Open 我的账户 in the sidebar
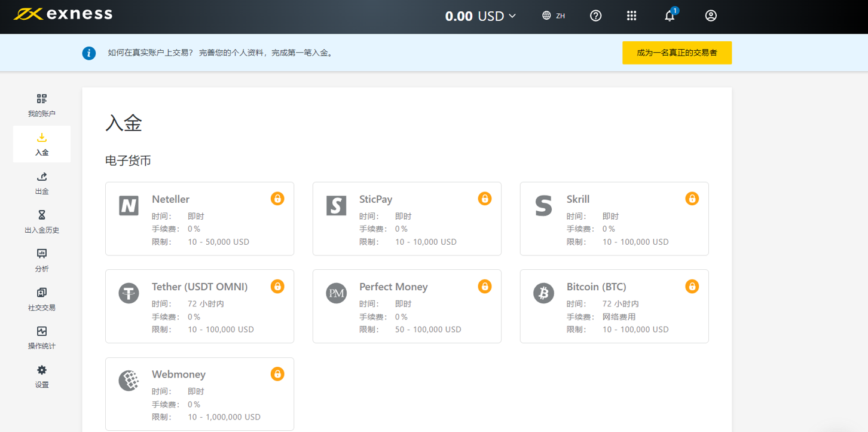 tap(42, 105)
